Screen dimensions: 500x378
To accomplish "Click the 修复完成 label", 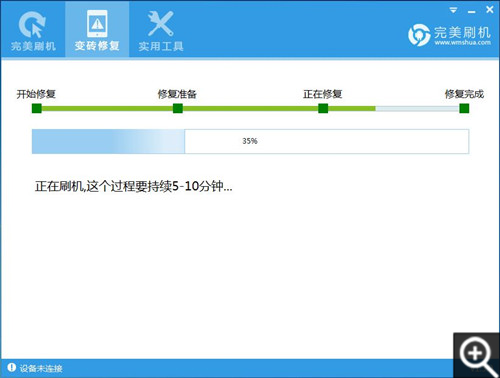I will (x=464, y=94).
